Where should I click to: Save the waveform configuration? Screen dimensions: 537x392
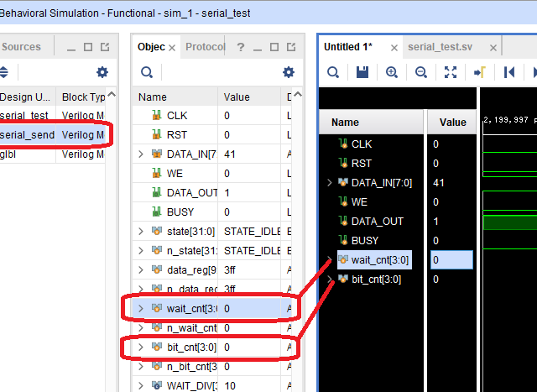tap(362, 72)
